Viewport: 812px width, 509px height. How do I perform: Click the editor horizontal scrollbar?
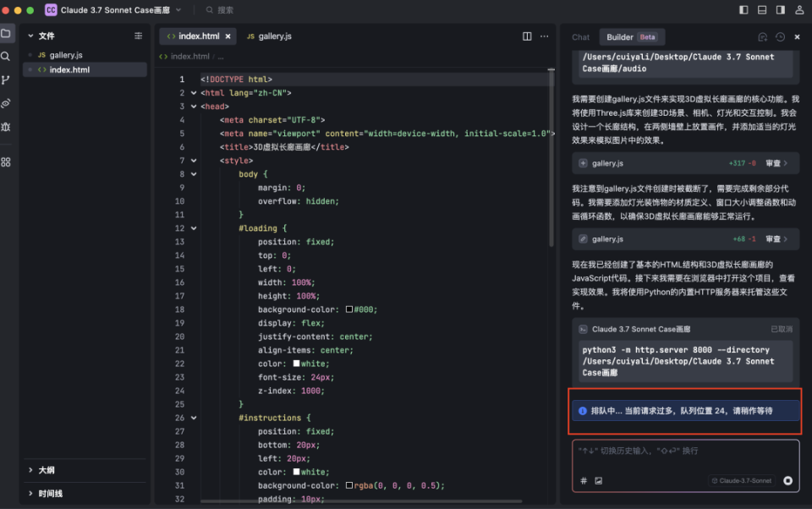pyautogui.click(x=361, y=501)
